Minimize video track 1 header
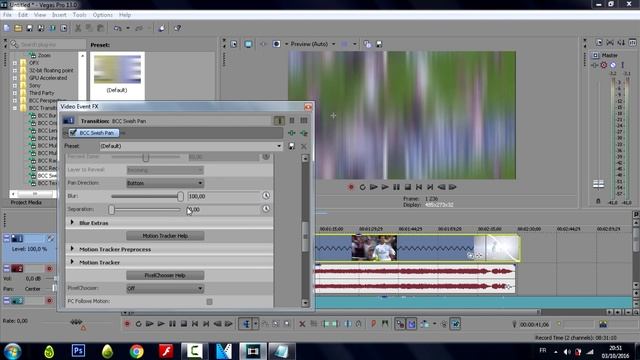Viewport: 640px width, 360px height. coord(7,238)
